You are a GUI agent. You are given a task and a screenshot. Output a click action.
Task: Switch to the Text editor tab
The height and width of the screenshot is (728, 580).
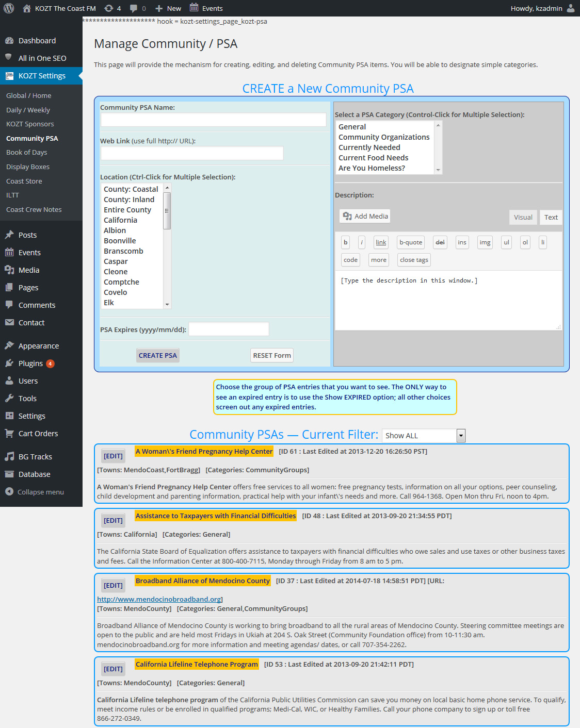[551, 218]
